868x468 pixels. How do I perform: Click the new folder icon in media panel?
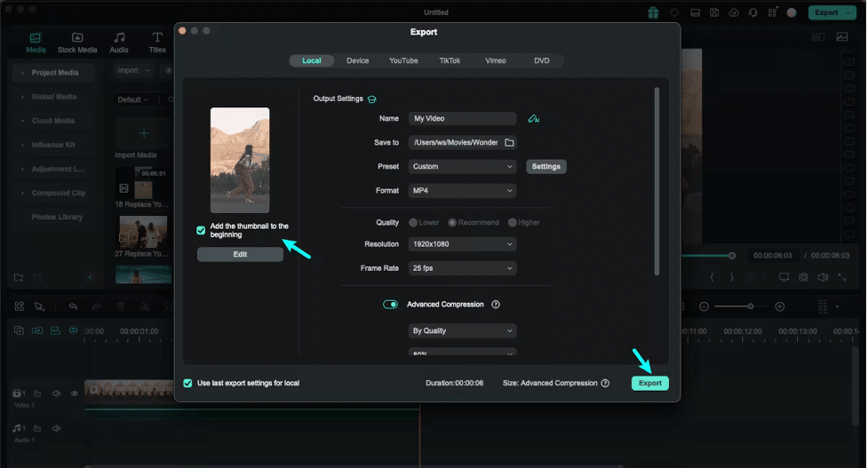19,277
